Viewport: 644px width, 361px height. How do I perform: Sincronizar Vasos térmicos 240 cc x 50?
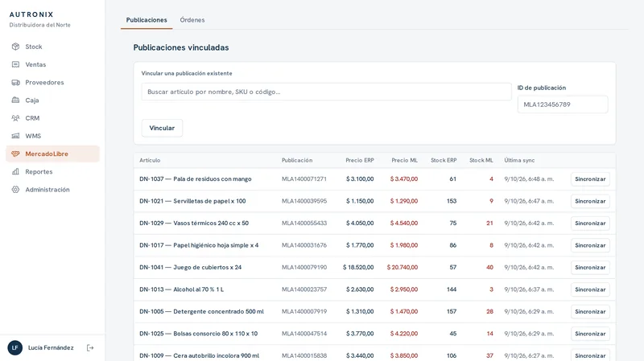590,224
